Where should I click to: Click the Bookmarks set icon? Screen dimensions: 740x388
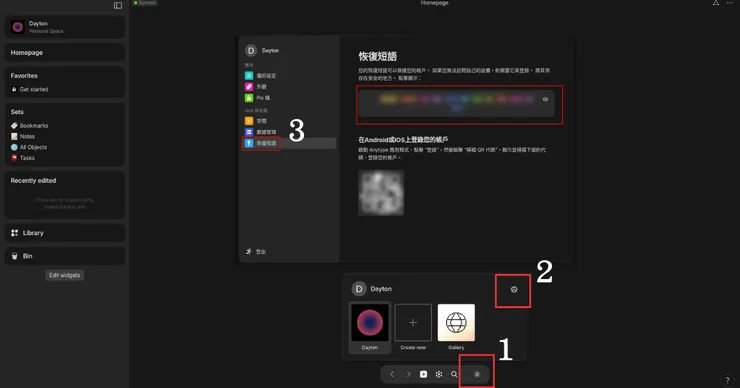[14, 126]
